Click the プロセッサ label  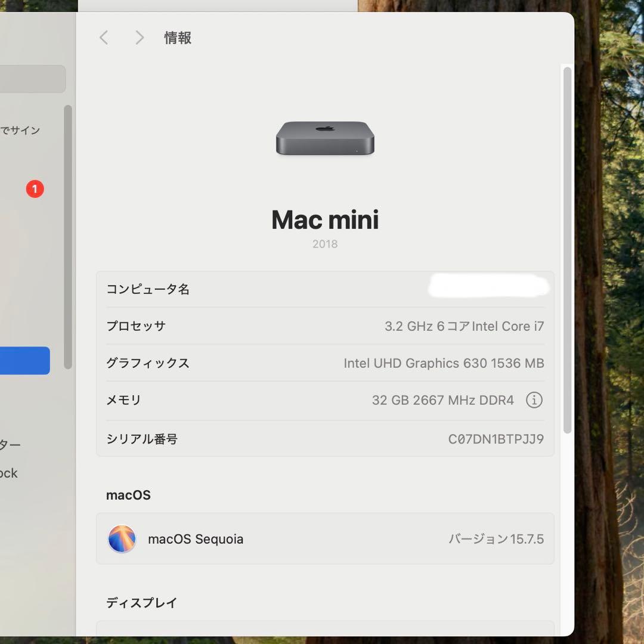click(136, 326)
